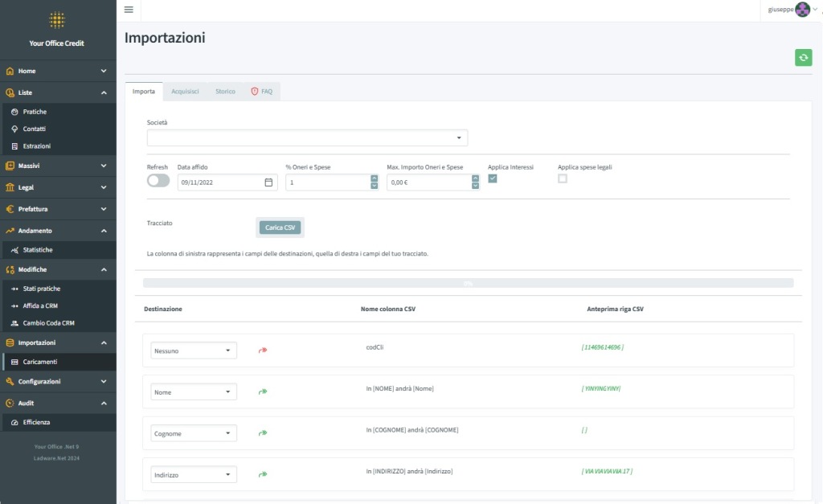Switch to the Storico tab
The width and height of the screenshot is (823, 504).
pos(225,92)
